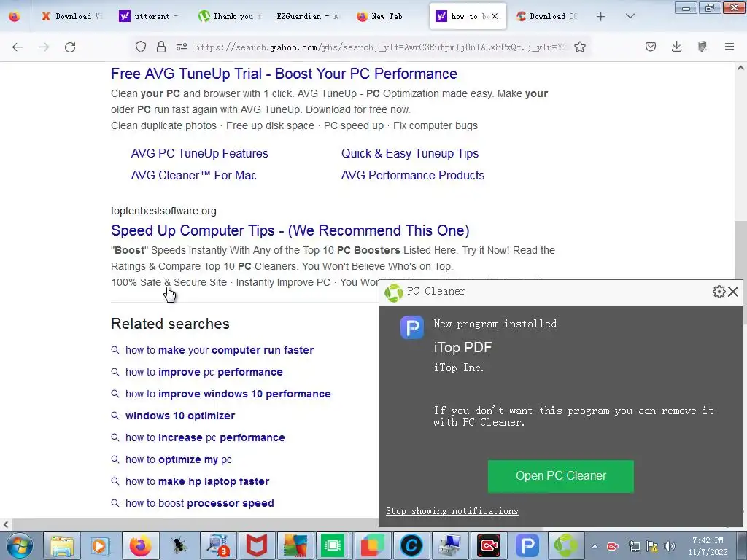Screen dimensions: 747x560
Task: View site security via the padlock icon
Action: [x=161, y=47]
